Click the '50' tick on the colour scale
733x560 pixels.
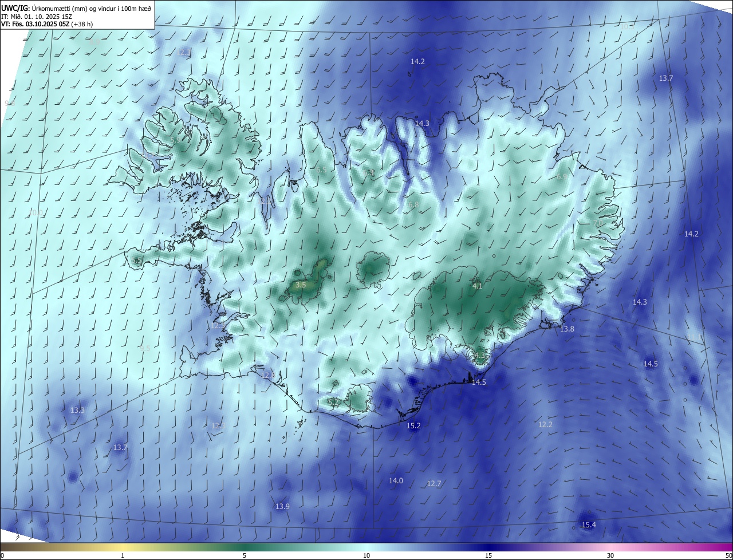pyautogui.click(x=728, y=555)
